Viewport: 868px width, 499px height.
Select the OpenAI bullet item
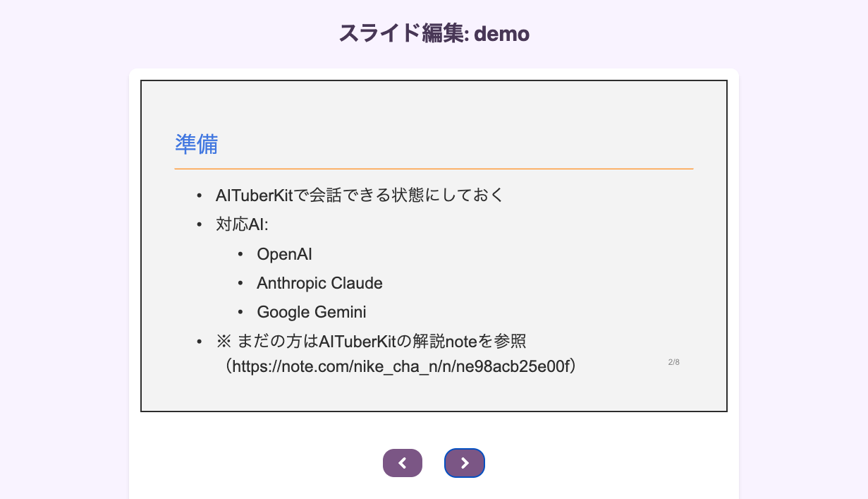click(284, 254)
